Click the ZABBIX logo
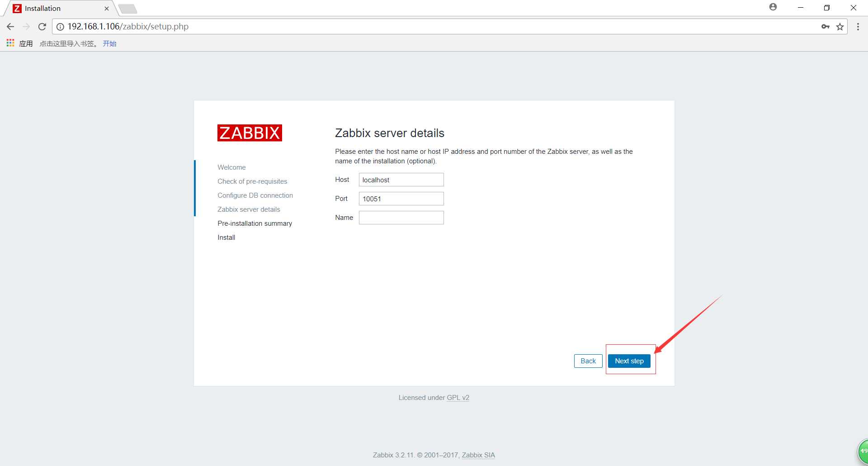 click(x=250, y=133)
